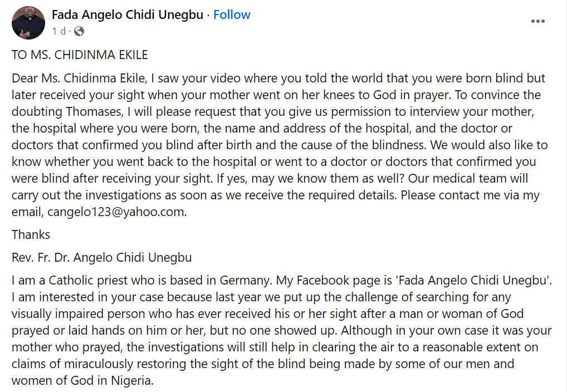Click the globe public audience icon
The image size is (567, 392).
(x=79, y=31)
